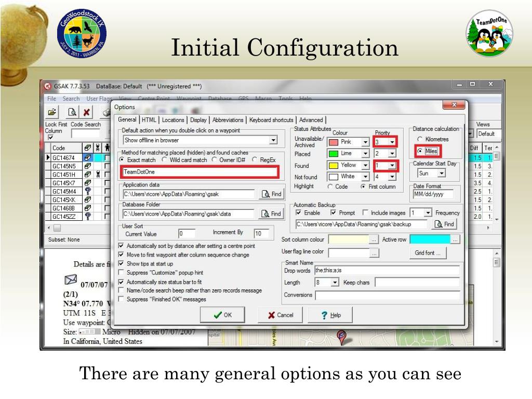Click the OK button

pos(222,315)
